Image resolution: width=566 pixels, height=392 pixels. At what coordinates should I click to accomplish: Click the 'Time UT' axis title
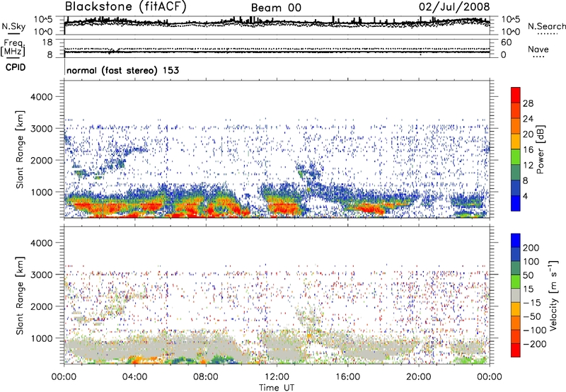(277, 388)
